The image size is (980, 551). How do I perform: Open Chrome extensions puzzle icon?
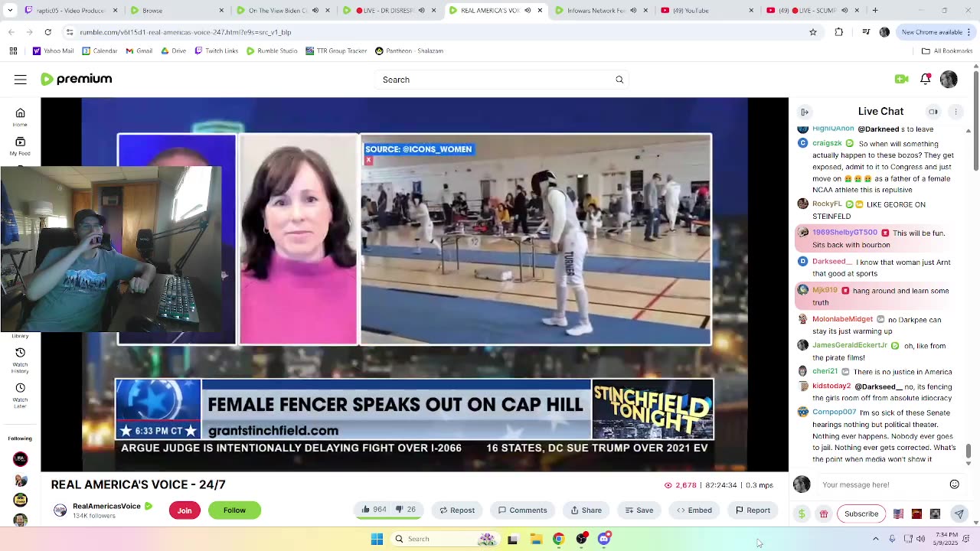pos(838,32)
